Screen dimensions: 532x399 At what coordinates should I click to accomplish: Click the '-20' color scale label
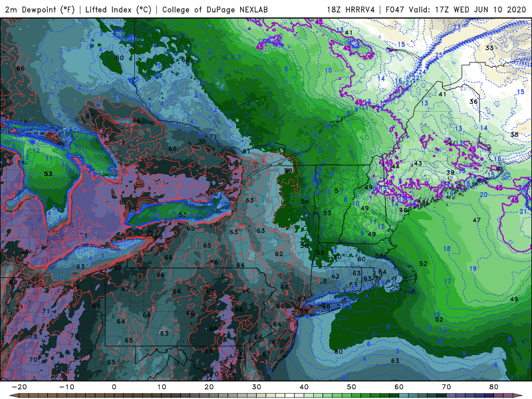[x=19, y=387]
